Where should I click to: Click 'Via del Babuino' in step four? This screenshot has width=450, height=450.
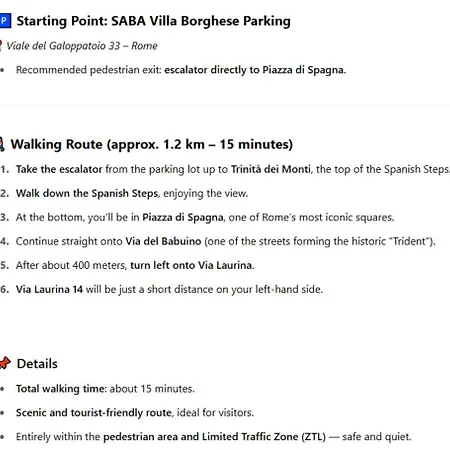click(163, 241)
